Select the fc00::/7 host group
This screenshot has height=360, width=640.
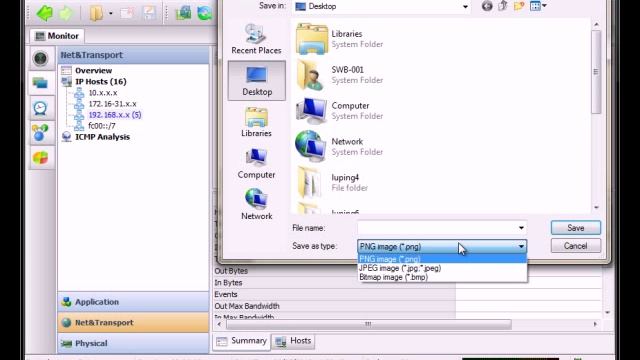(102, 126)
